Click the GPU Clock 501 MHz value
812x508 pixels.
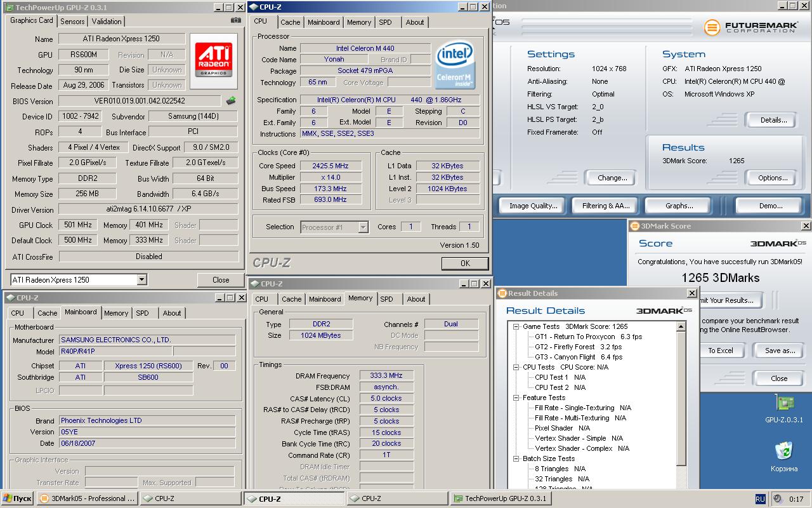point(78,225)
